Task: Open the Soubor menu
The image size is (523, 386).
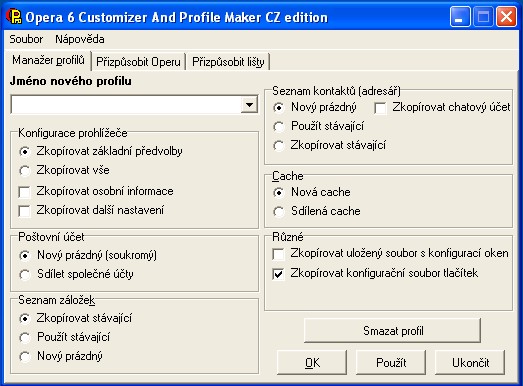Action: 26,39
